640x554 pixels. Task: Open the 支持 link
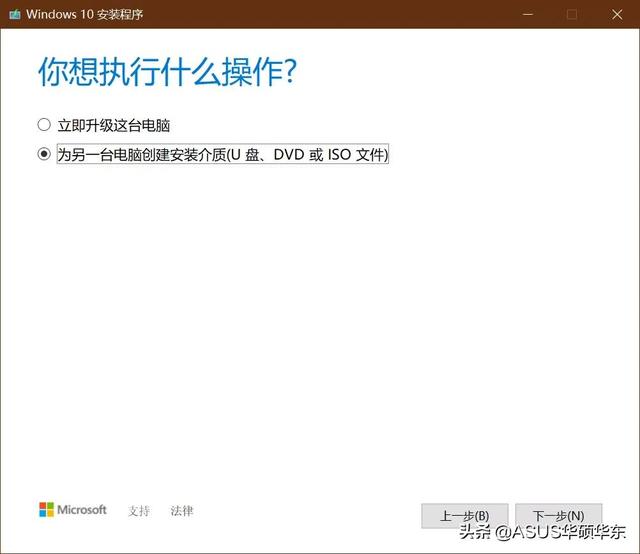click(139, 510)
